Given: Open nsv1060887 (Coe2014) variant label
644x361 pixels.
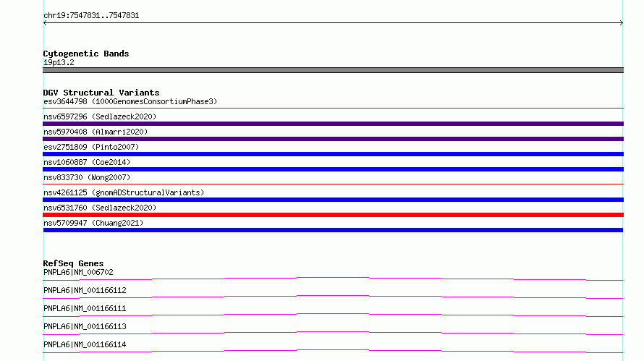Looking at the screenshot, I should (x=87, y=162).
